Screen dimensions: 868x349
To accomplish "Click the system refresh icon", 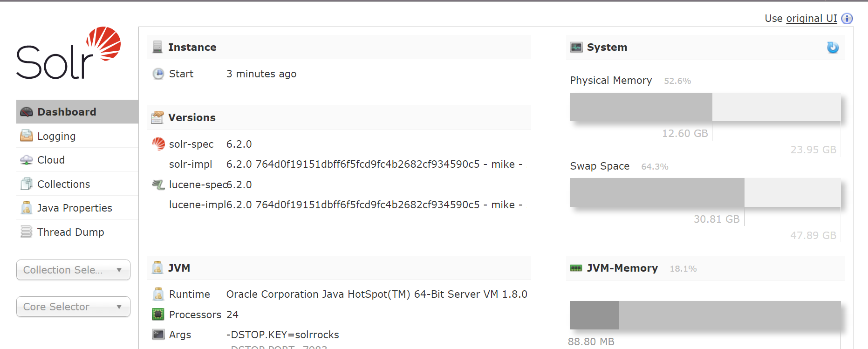I will pyautogui.click(x=833, y=48).
